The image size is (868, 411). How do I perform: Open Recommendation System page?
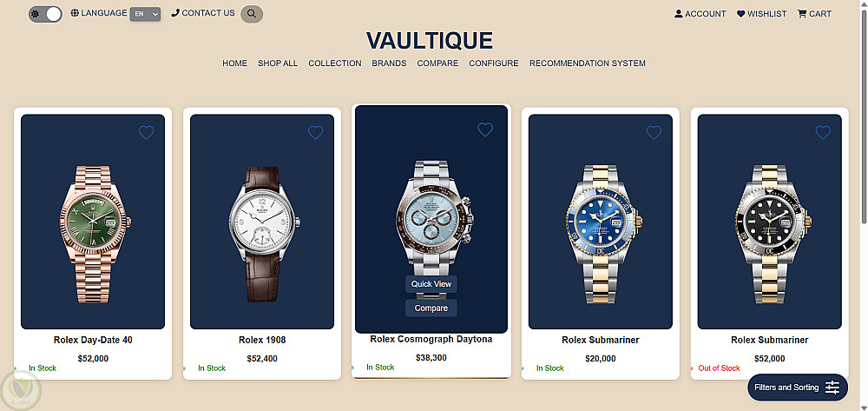(x=588, y=63)
